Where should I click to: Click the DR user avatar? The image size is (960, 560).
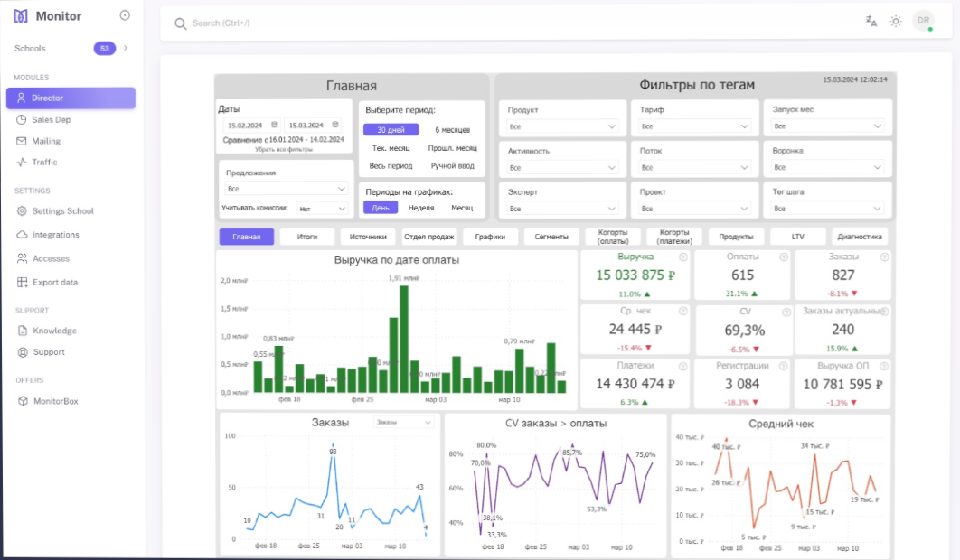coord(923,21)
